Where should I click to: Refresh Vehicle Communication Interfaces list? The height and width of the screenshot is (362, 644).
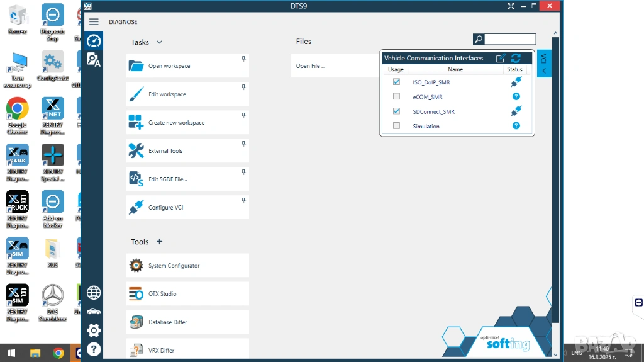click(516, 58)
